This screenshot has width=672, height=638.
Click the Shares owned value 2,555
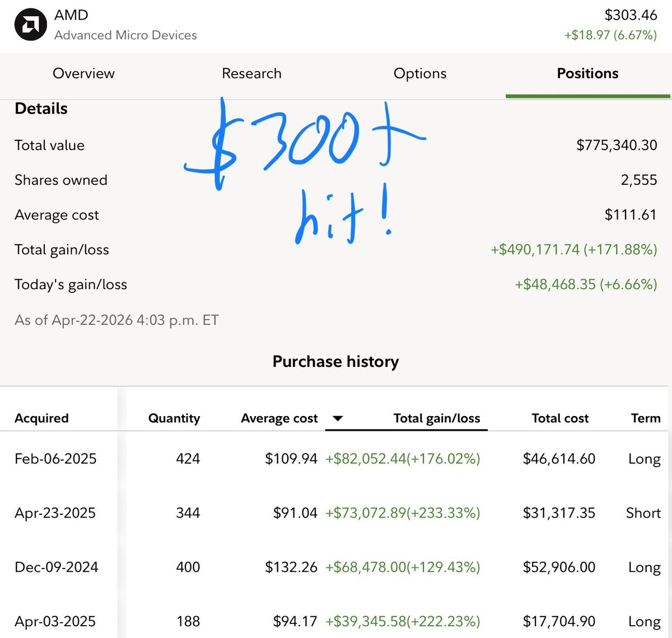pyautogui.click(x=639, y=180)
